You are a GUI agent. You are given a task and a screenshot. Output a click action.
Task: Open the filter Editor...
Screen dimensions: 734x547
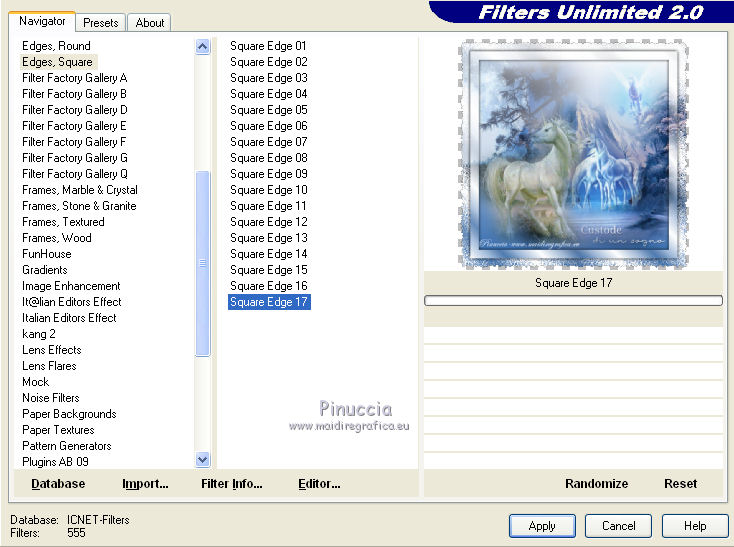[319, 483]
